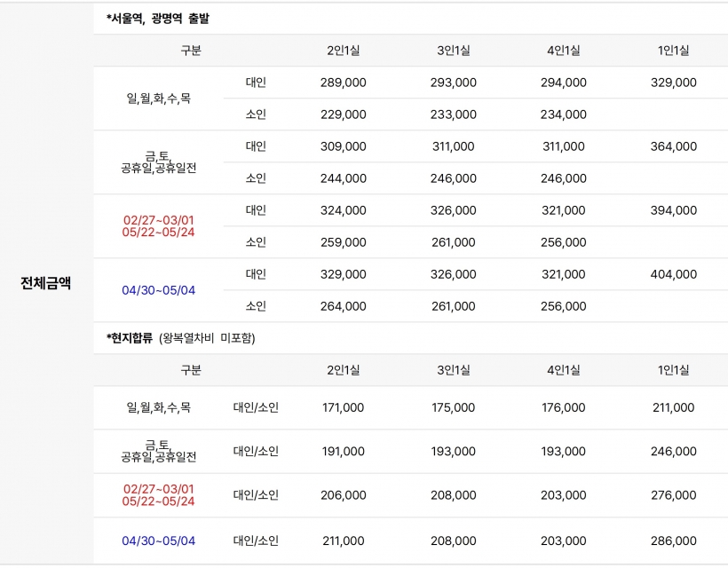Image resolution: width=728 pixels, height=568 pixels.
Task: Select the 309,000 weekend adult price
Action: [343, 146]
